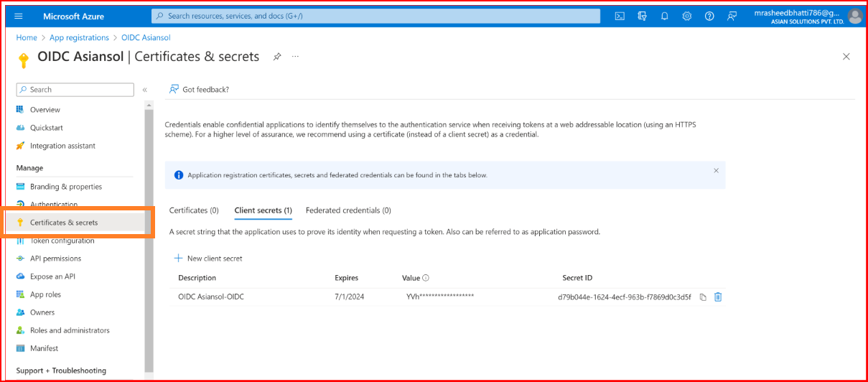Open the settings gear in top bar
This screenshot has width=868, height=382.
coord(686,16)
